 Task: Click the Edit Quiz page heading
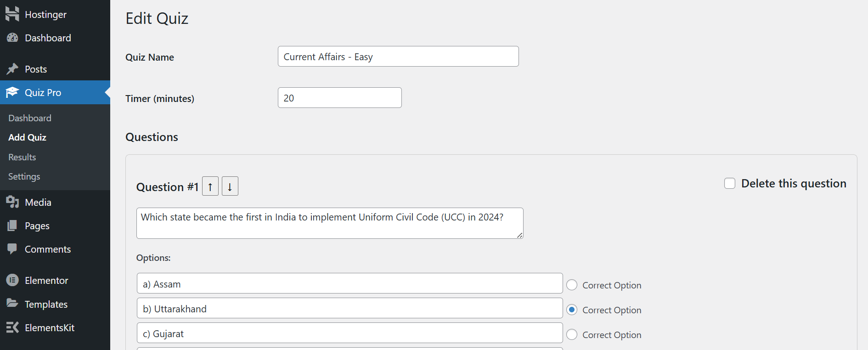[157, 18]
